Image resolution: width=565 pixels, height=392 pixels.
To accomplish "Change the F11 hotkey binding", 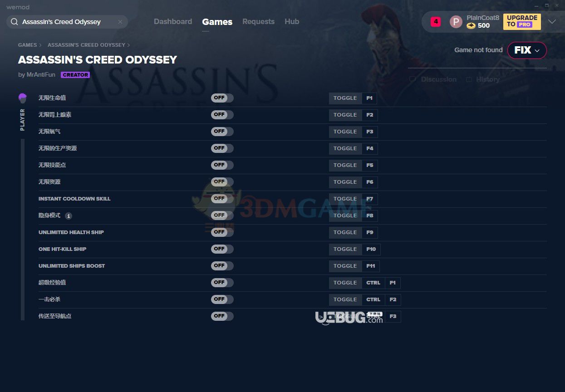I will point(371,266).
